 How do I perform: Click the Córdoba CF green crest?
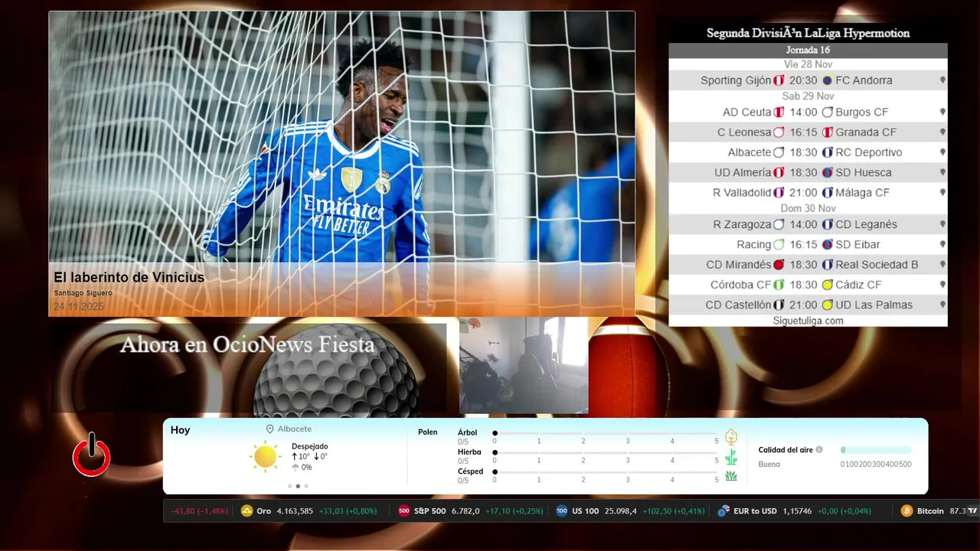coord(779,285)
